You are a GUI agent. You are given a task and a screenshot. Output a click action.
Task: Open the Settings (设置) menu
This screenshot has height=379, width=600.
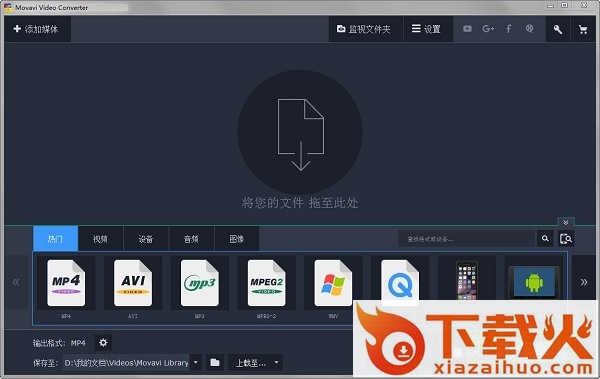tap(428, 29)
